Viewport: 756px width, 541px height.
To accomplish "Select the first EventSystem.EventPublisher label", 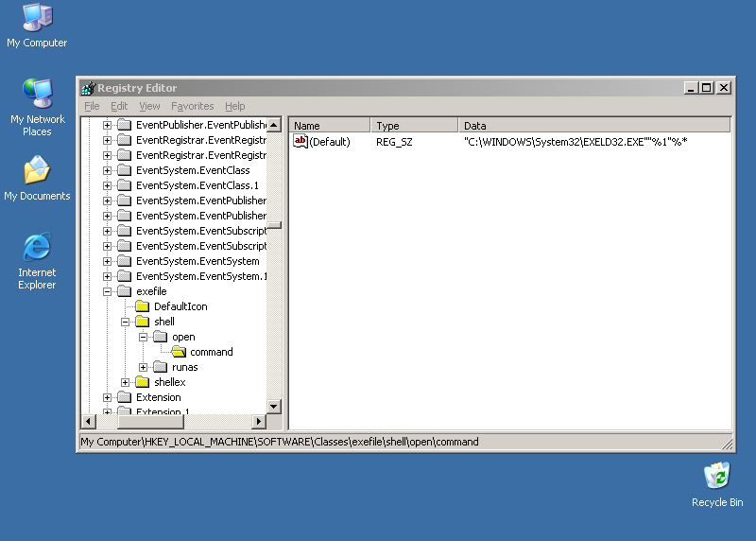I will 201,201.
